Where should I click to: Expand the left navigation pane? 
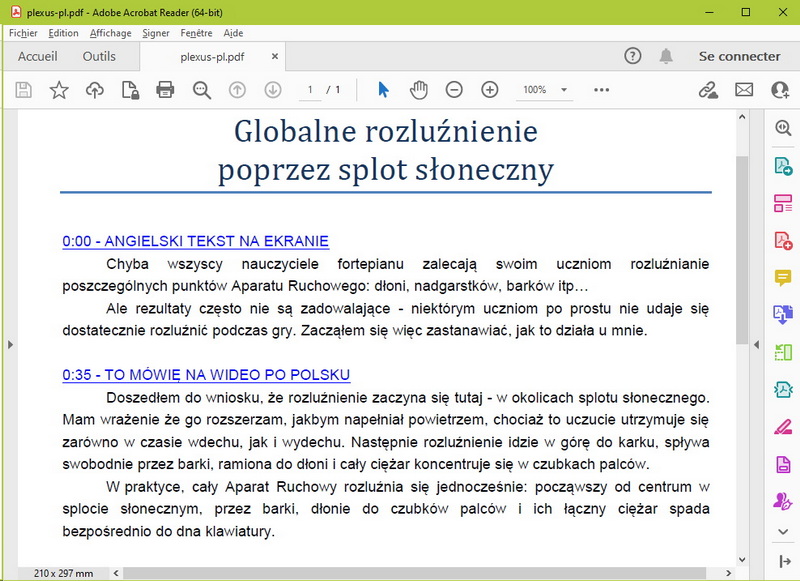click(10, 344)
